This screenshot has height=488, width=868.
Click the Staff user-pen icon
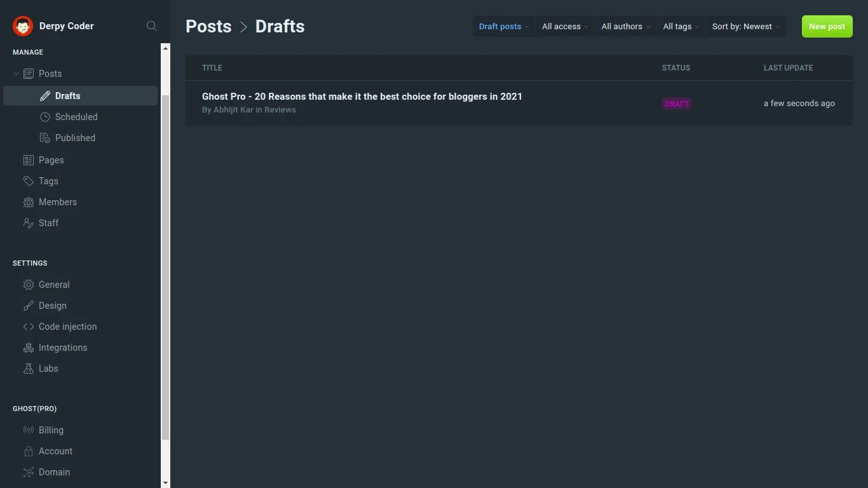pos(29,223)
